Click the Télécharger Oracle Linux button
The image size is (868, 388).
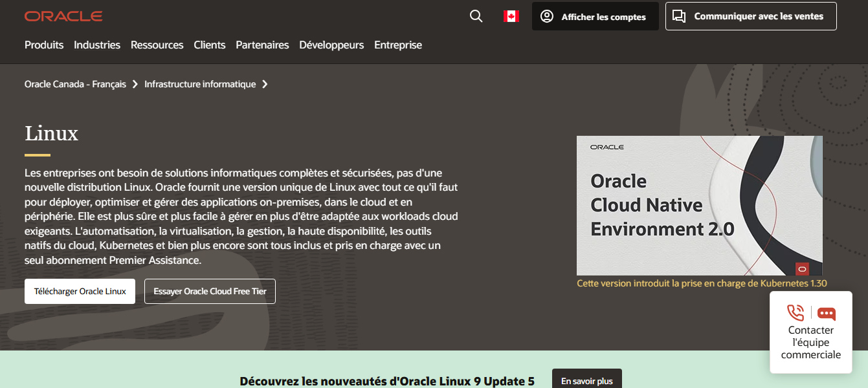click(79, 291)
